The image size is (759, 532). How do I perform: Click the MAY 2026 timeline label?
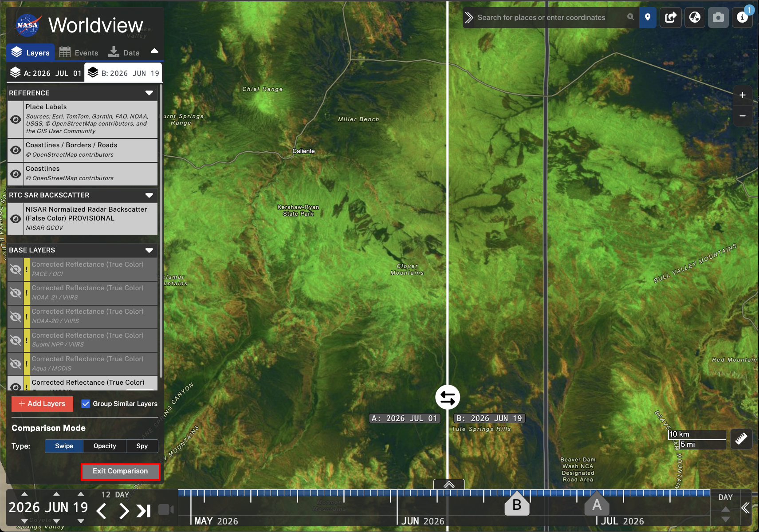216,521
